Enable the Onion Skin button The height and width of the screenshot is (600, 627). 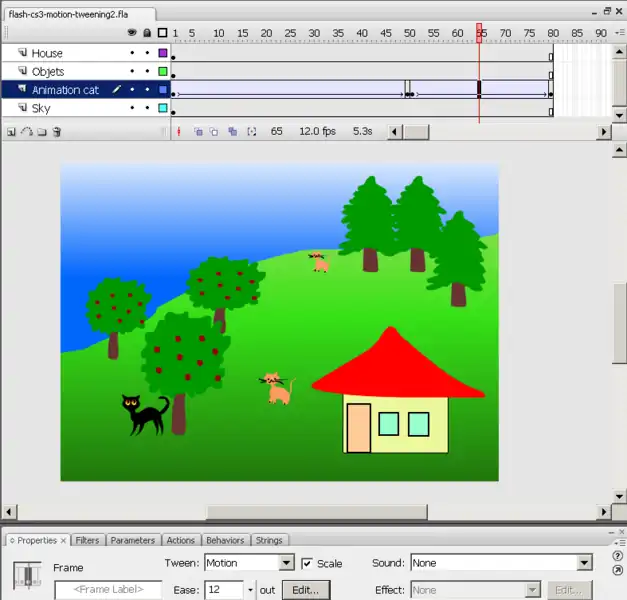point(198,132)
